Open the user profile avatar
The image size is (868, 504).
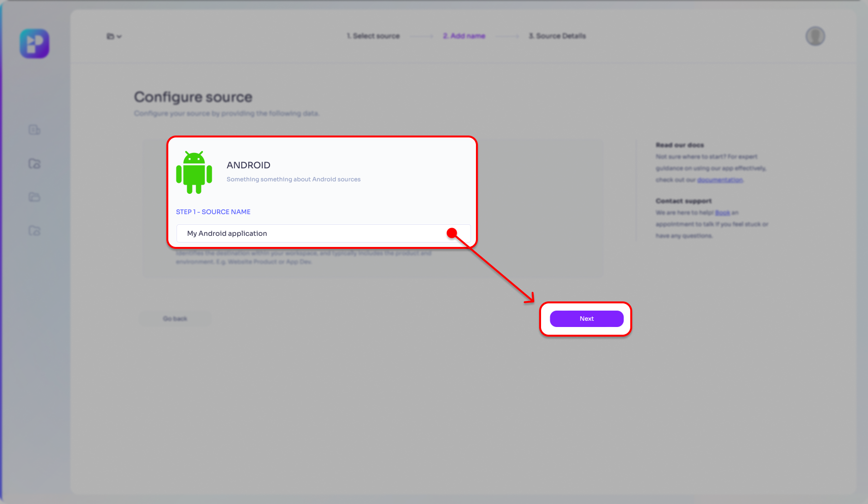click(x=815, y=36)
